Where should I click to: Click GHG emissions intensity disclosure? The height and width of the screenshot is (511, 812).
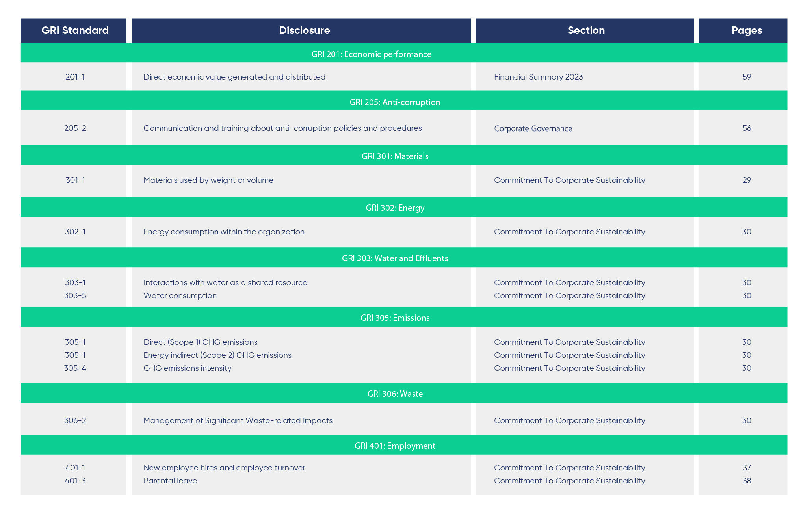click(x=188, y=368)
